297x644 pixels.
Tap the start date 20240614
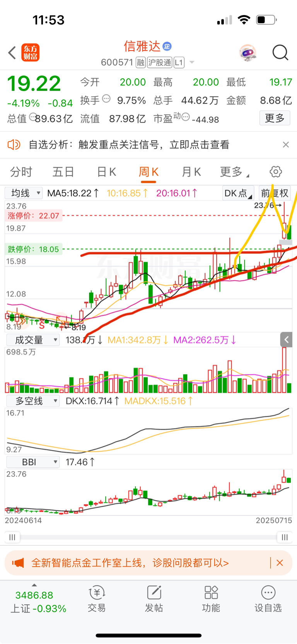point(23,520)
